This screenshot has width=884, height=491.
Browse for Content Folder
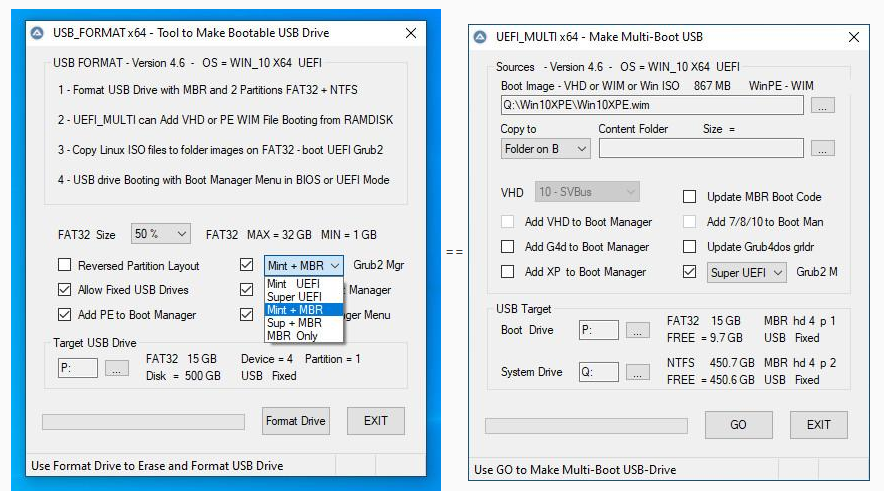coord(822,149)
